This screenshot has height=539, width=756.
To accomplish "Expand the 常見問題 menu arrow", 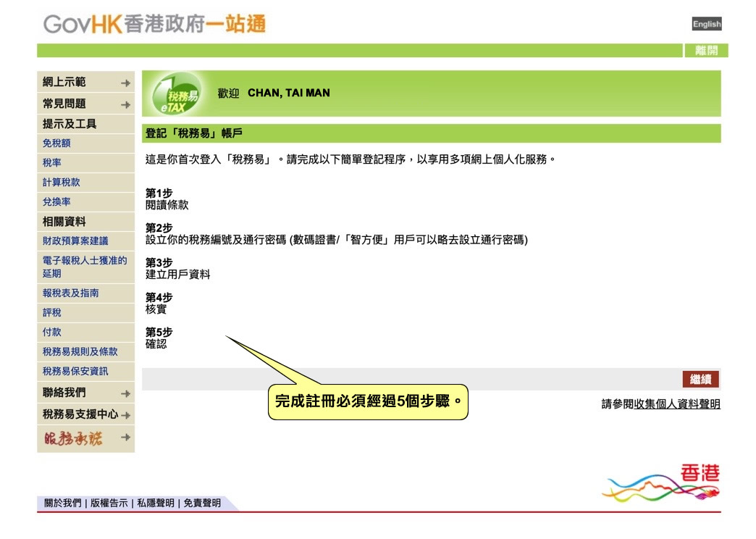I will [x=126, y=104].
